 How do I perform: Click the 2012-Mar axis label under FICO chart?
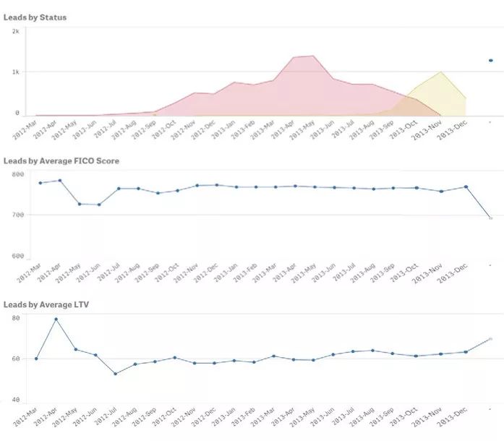coord(29,273)
